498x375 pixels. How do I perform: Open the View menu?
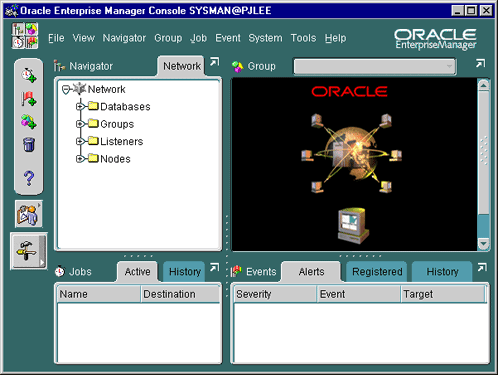[84, 38]
